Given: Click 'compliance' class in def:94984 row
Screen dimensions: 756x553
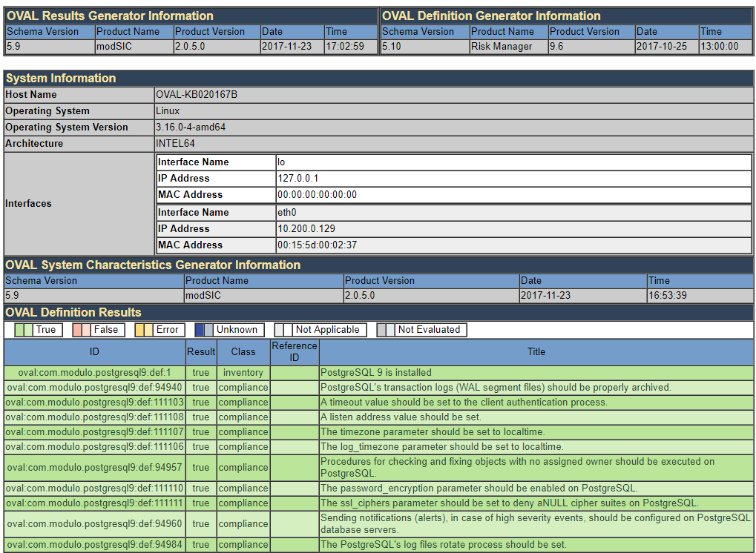Looking at the screenshot, I should coord(243,545).
